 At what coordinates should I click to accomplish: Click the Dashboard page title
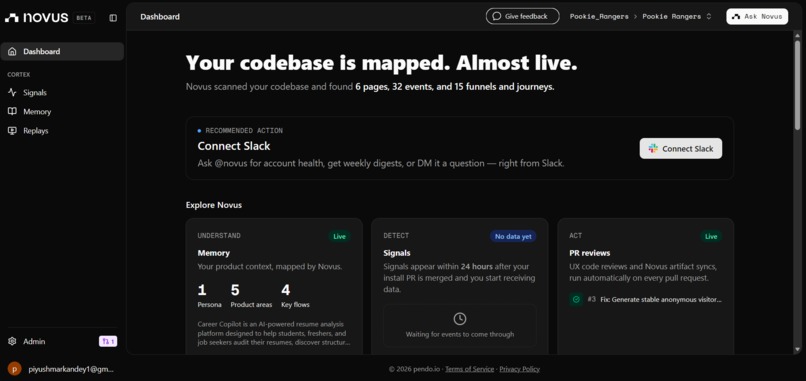160,16
